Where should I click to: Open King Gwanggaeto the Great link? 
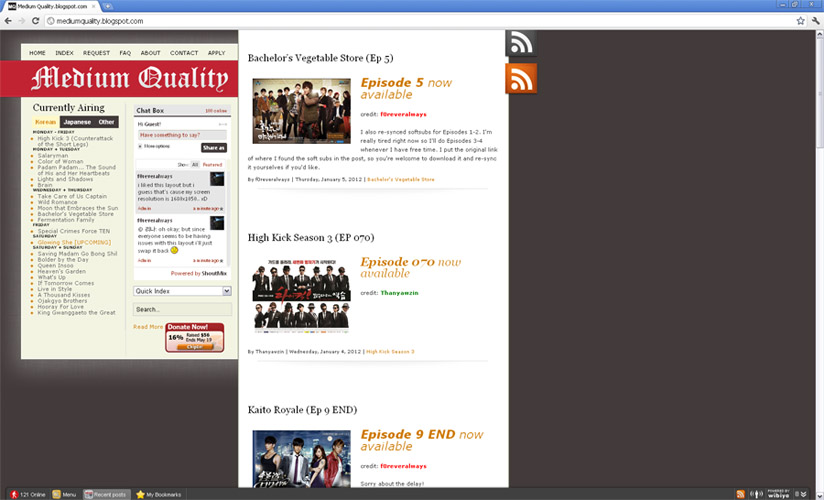[76, 312]
